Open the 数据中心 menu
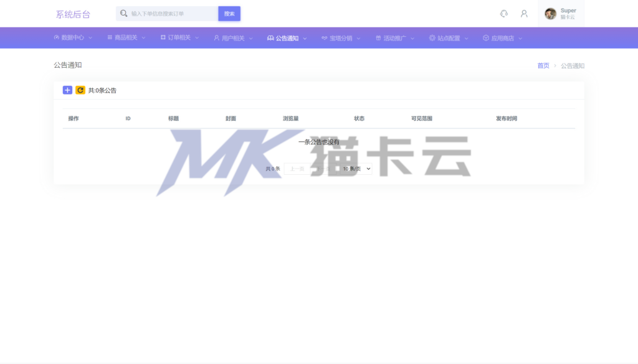Viewport: 638px width, 364px height. (74, 38)
